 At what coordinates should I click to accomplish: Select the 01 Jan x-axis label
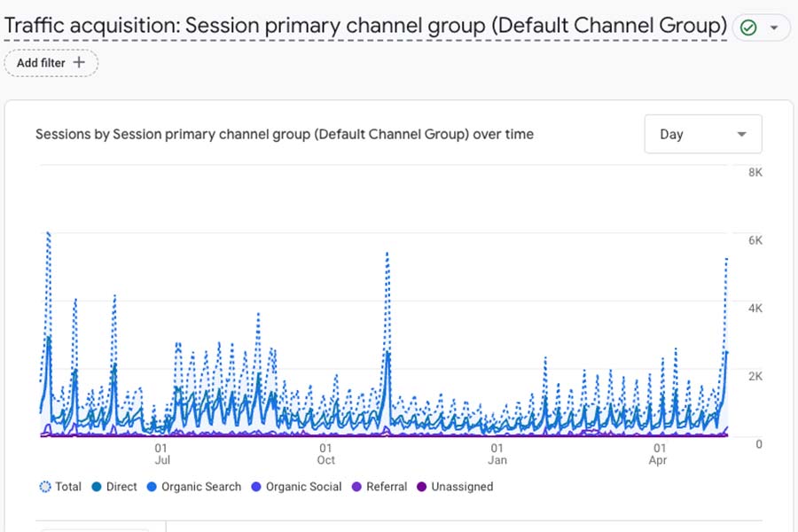[497, 454]
